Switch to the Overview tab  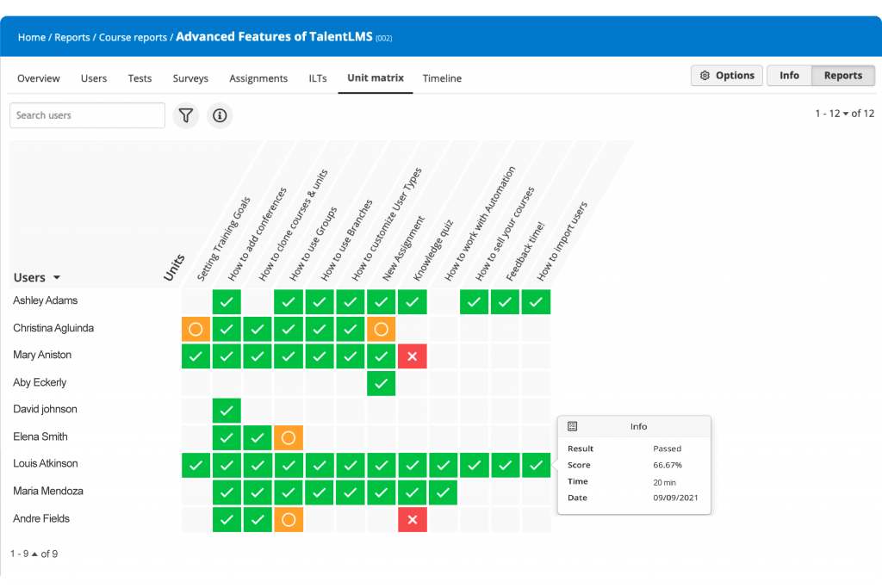pos(38,78)
